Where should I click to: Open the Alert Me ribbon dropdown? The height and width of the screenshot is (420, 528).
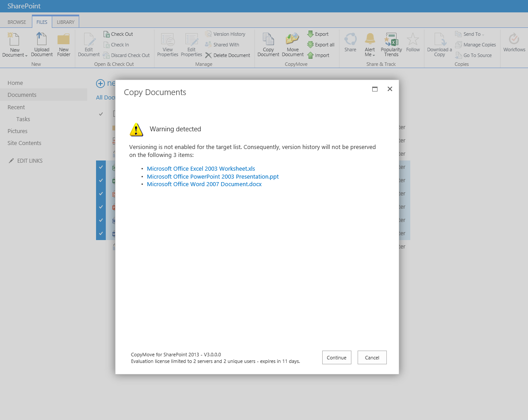370,44
